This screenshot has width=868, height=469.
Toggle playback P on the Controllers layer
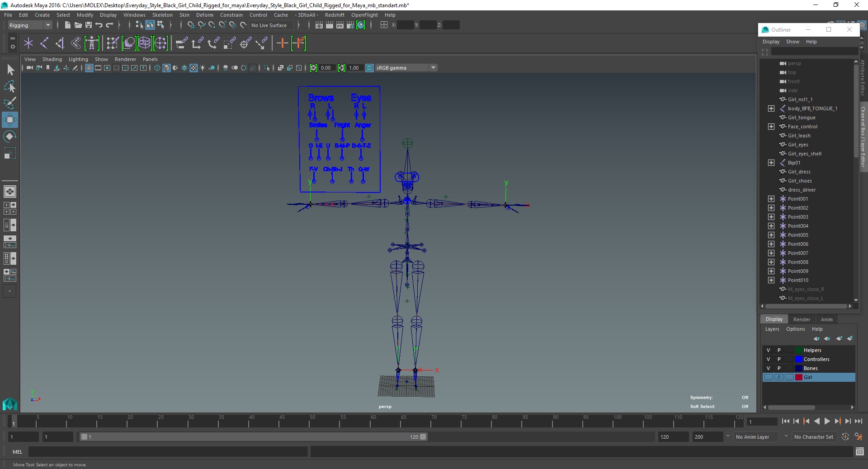point(779,359)
